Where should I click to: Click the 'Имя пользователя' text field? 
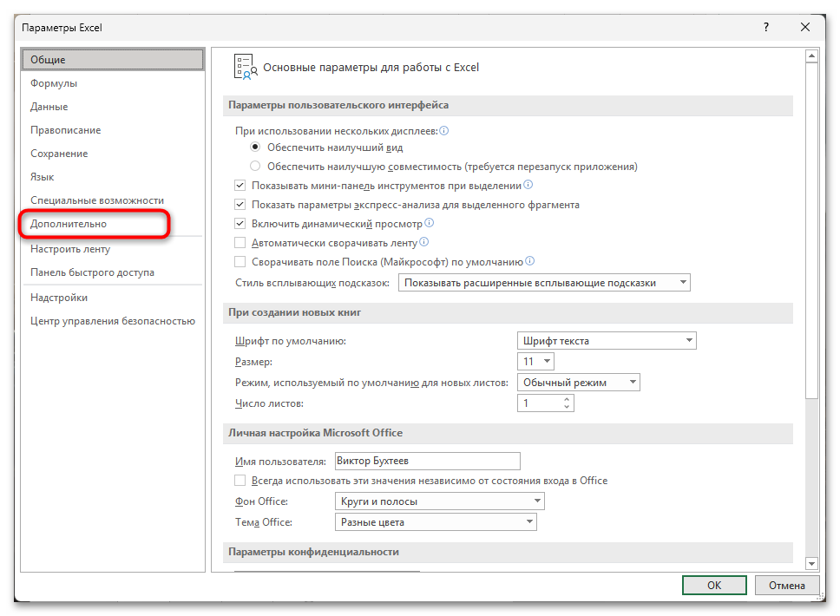(x=427, y=462)
